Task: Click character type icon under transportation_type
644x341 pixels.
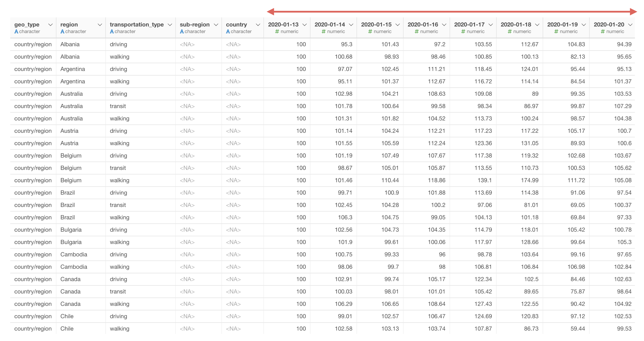Action: [x=112, y=32]
